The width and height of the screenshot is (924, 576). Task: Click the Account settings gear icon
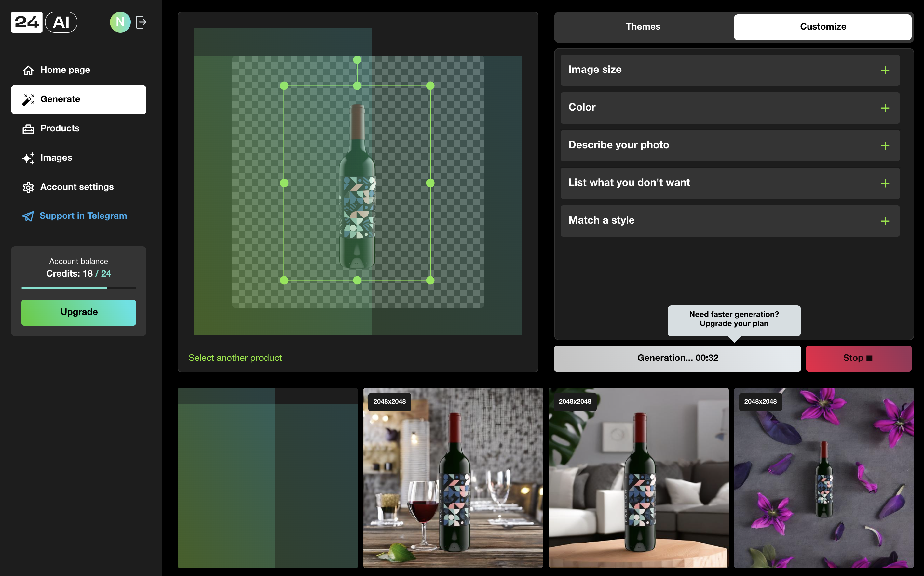[28, 188]
